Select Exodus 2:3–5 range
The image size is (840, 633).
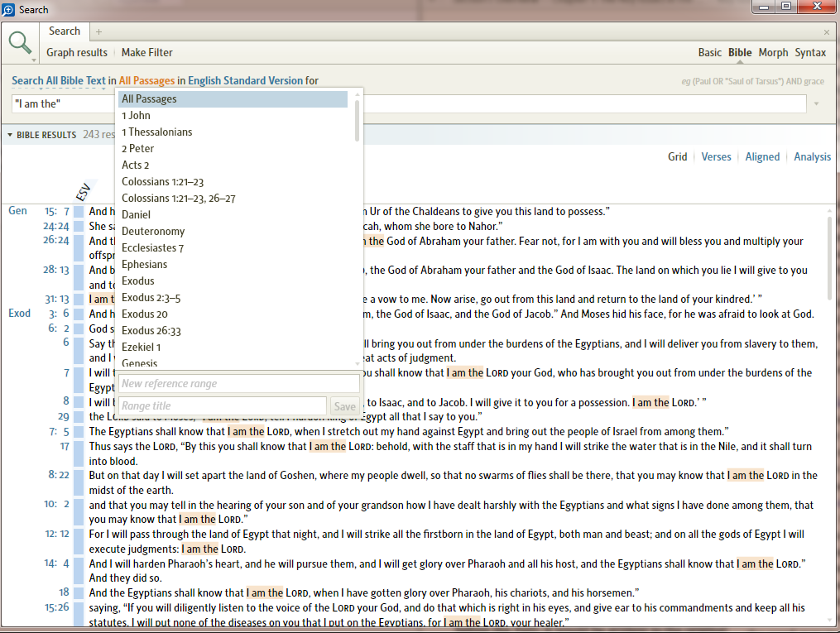click(233, 298)
